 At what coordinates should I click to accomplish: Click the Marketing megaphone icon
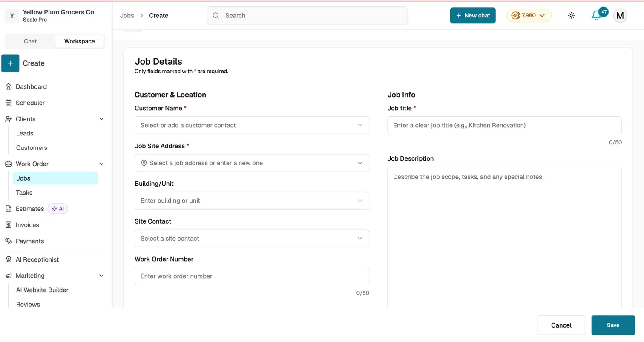pos(9,276)
